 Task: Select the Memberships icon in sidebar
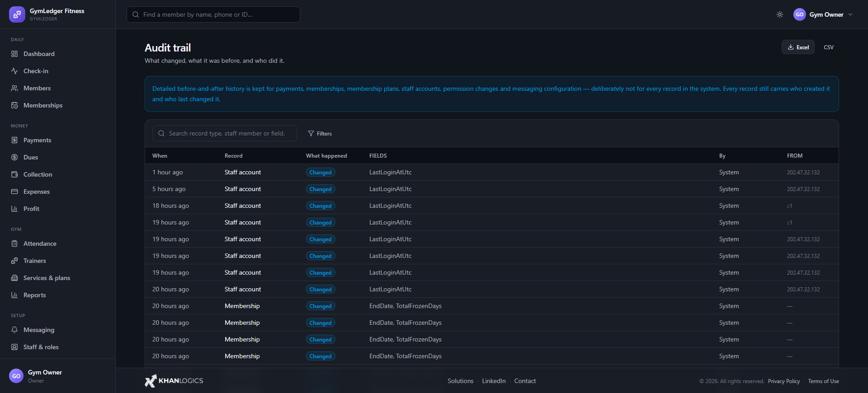coord(14,105)
